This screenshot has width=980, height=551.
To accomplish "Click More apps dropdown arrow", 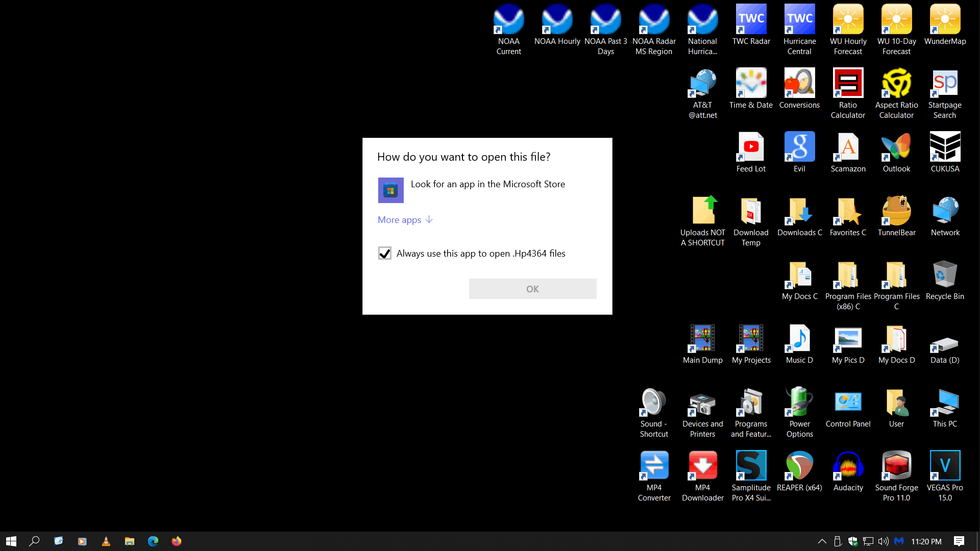I will pyautogui.click(x=429, y=219).
